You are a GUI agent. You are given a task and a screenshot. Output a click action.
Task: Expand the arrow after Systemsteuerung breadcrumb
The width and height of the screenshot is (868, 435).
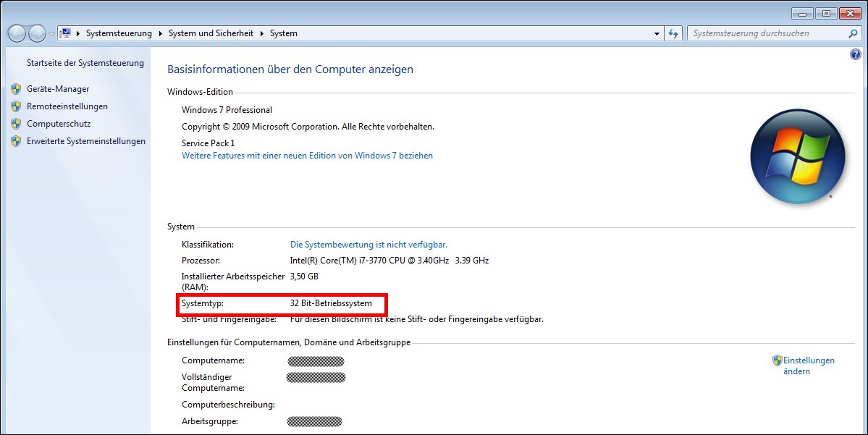(x=160, y=33)
